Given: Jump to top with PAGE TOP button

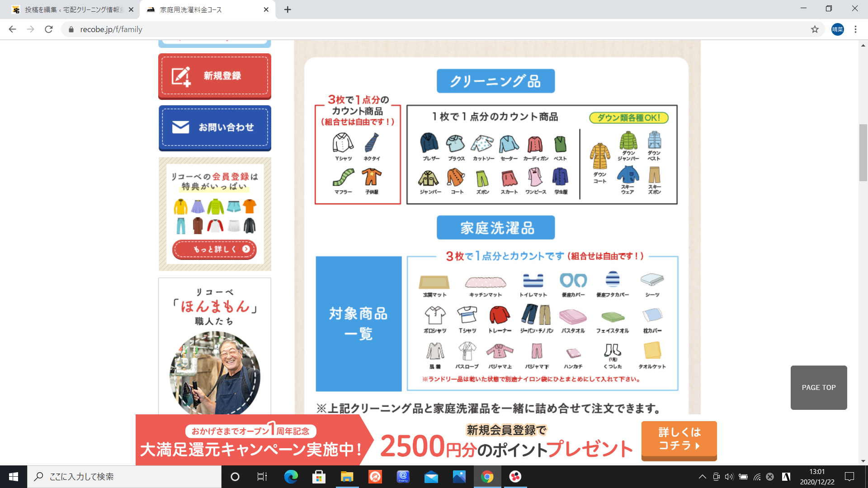Looking at the screenshot, I should [819, 388].
